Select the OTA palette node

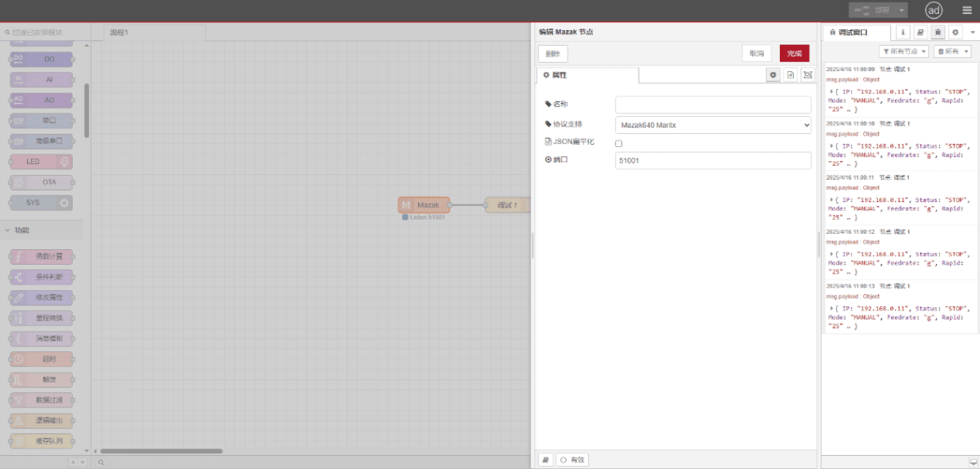[x=42, y=182]
